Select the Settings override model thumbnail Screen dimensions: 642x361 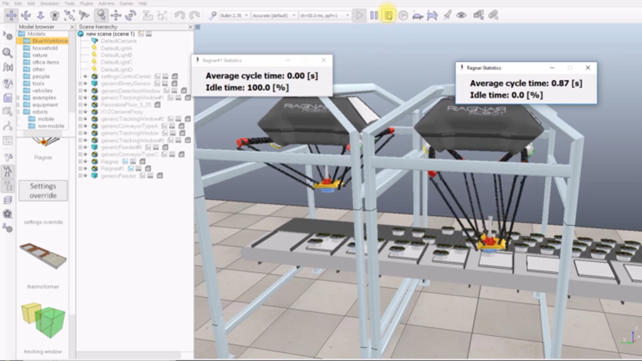(x=43, y=191)
